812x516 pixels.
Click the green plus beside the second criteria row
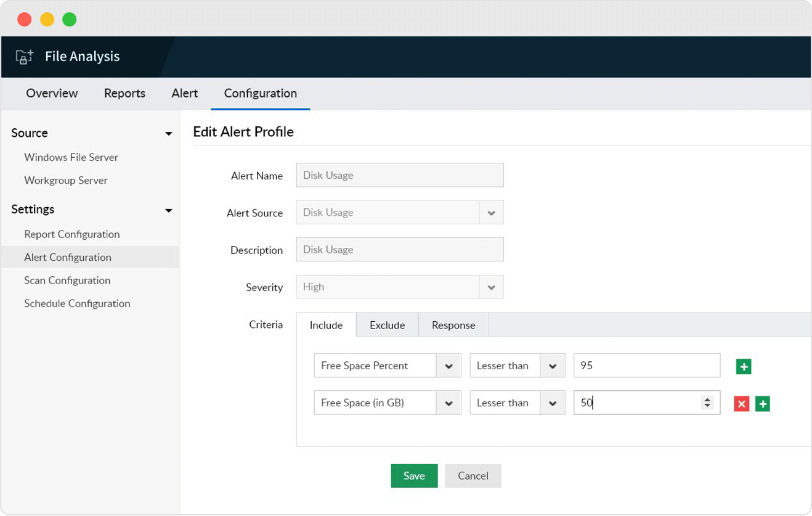click(x=762, y=403)
